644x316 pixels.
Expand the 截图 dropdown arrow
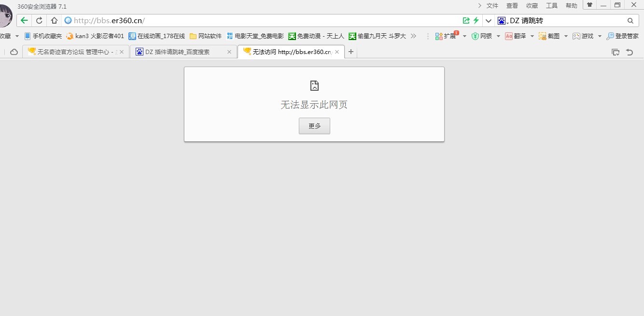[x=566, y=36]
